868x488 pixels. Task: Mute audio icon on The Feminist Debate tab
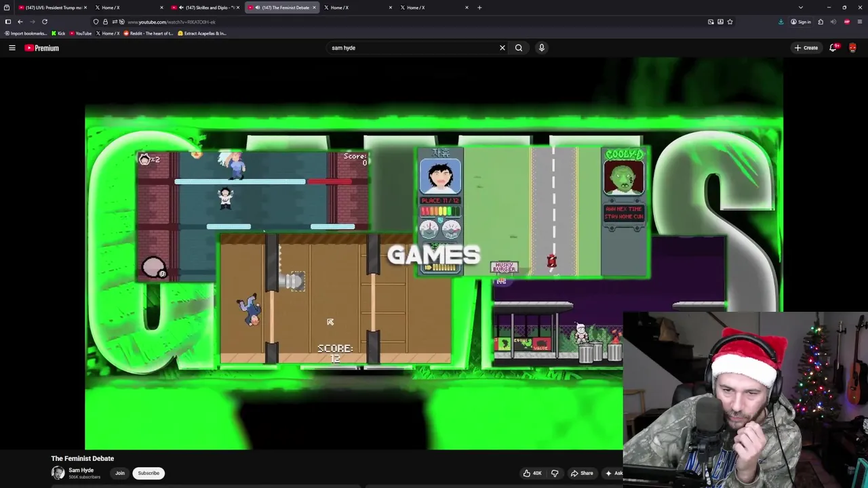pyautogui.click(x=258, y=7)
